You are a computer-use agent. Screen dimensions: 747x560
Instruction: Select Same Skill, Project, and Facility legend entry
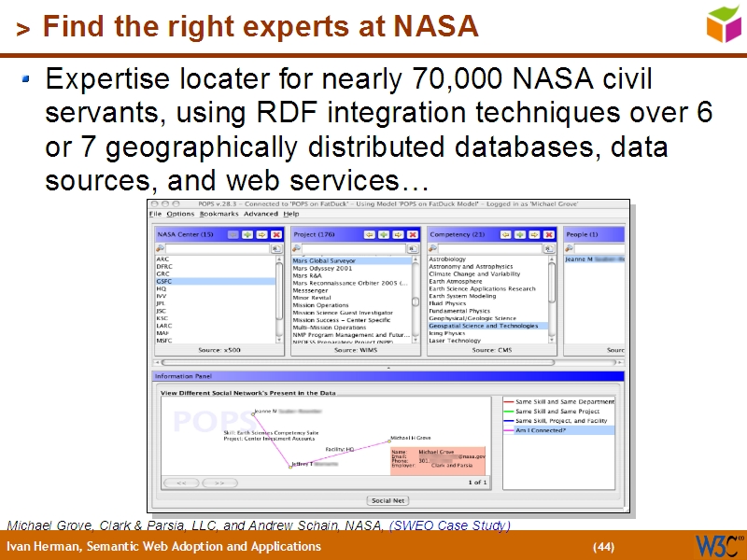point(558,421)
